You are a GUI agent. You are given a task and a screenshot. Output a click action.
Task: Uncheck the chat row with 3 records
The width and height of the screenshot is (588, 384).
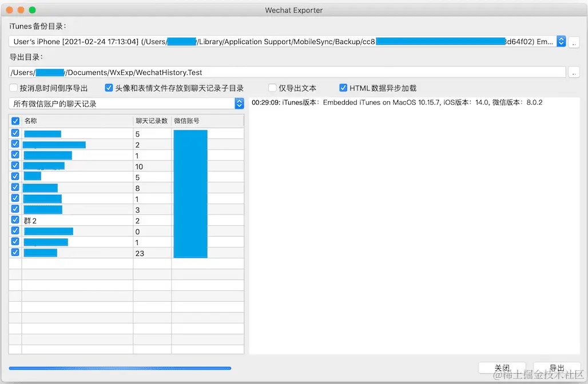(x=15, y=209)
